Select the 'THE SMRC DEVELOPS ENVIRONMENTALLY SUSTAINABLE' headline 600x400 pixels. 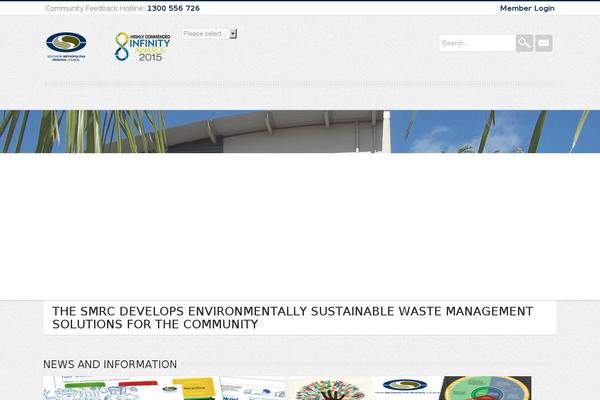292,318
